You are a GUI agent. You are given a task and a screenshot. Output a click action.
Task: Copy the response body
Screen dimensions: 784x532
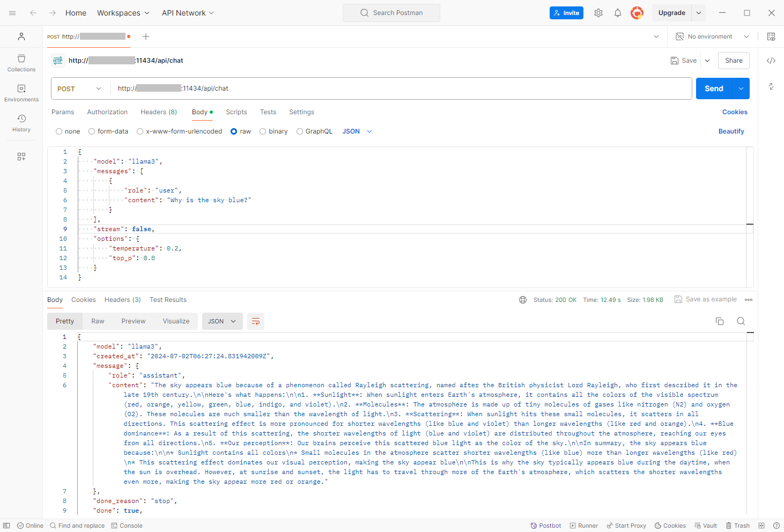tap(719, 321)
